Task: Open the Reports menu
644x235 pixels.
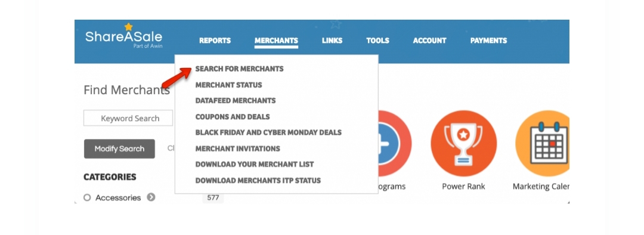Action: click(x=215, y=41)
